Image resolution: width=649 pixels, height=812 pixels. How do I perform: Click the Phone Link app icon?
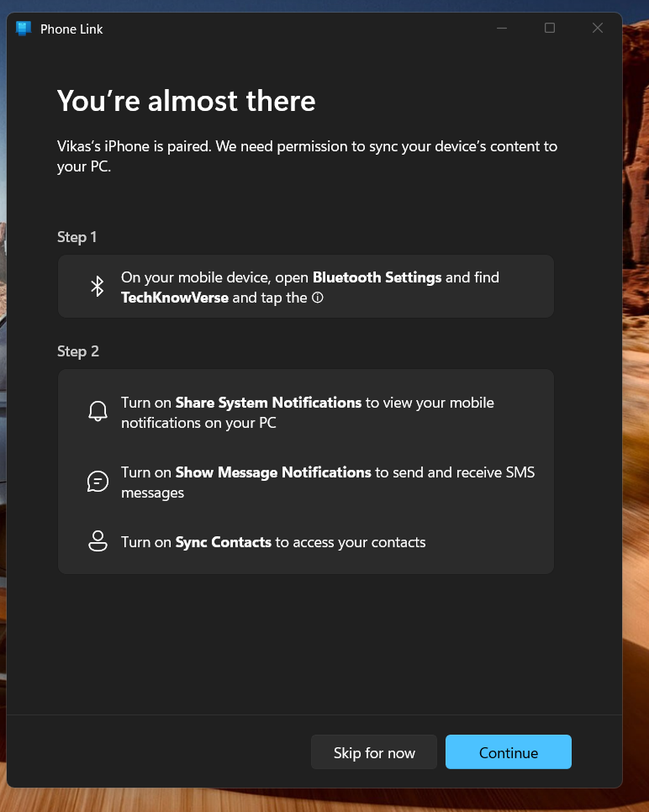(x=24, y=29)
